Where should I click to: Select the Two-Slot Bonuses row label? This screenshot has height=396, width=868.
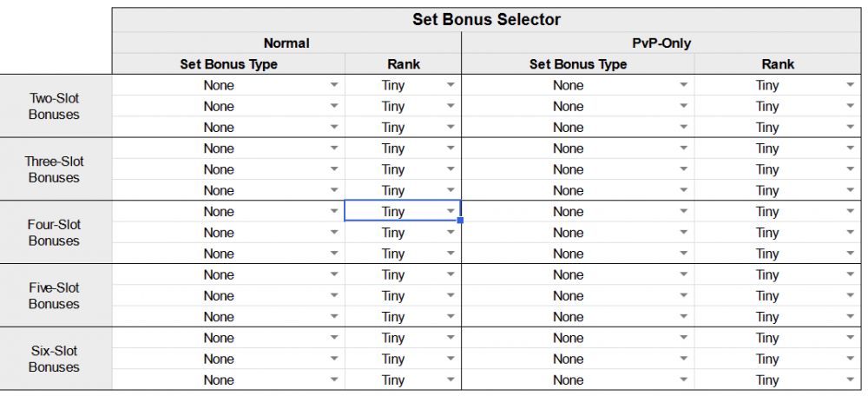tap(55, 106)
